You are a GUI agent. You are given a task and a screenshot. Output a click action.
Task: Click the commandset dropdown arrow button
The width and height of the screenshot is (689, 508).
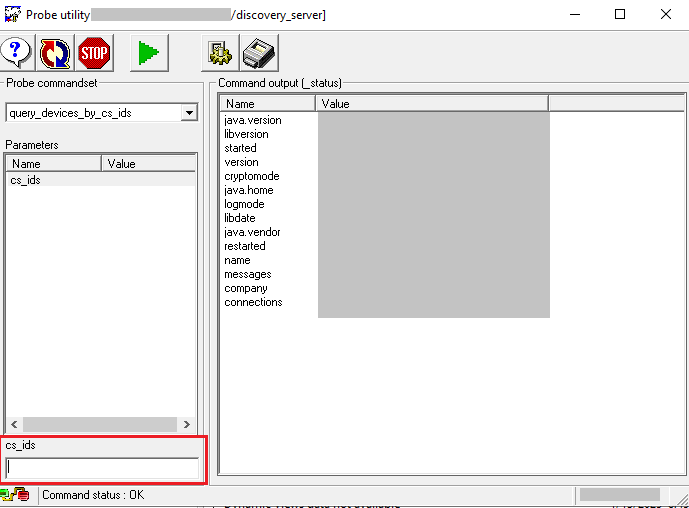[189, 113]
